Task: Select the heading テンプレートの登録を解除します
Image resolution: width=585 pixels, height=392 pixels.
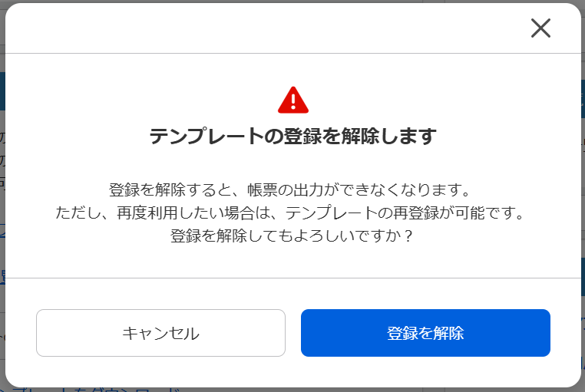Action: [292, 136]
